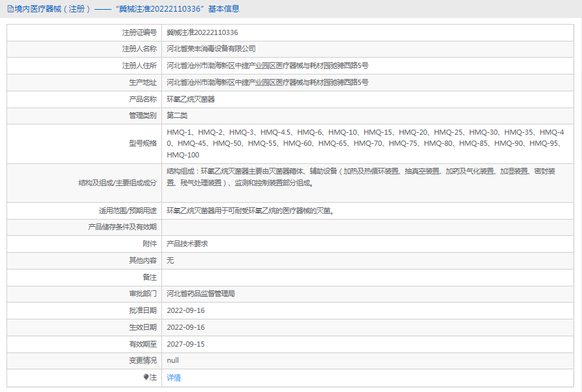Viewport: 582px width, 392px height.
Task: Click the 备注 label
Action: click(150, 277)
